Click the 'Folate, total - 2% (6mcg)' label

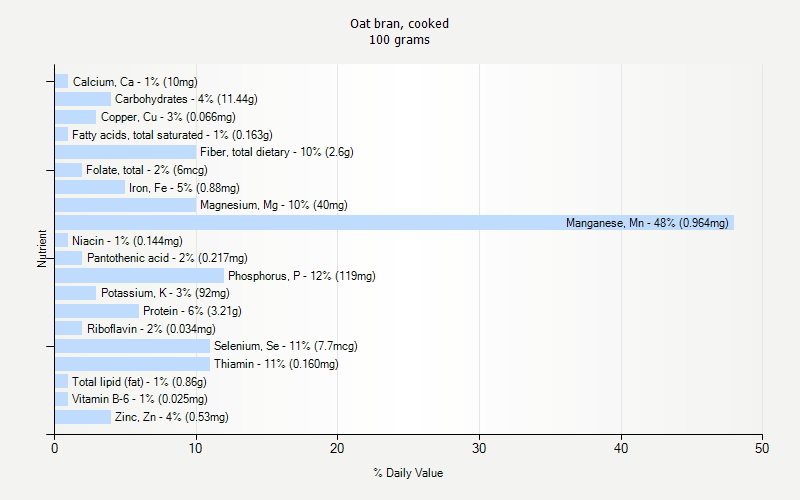point(147,170)
